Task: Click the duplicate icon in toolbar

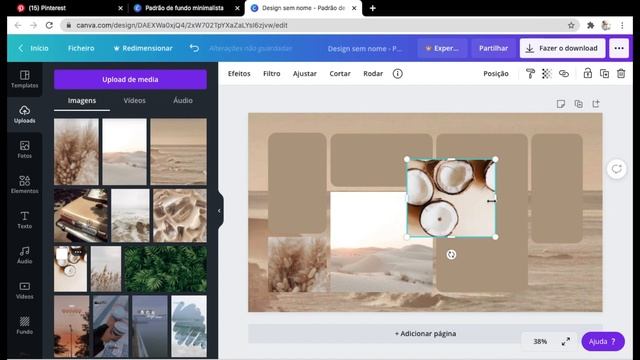Action: pos(604,73)
